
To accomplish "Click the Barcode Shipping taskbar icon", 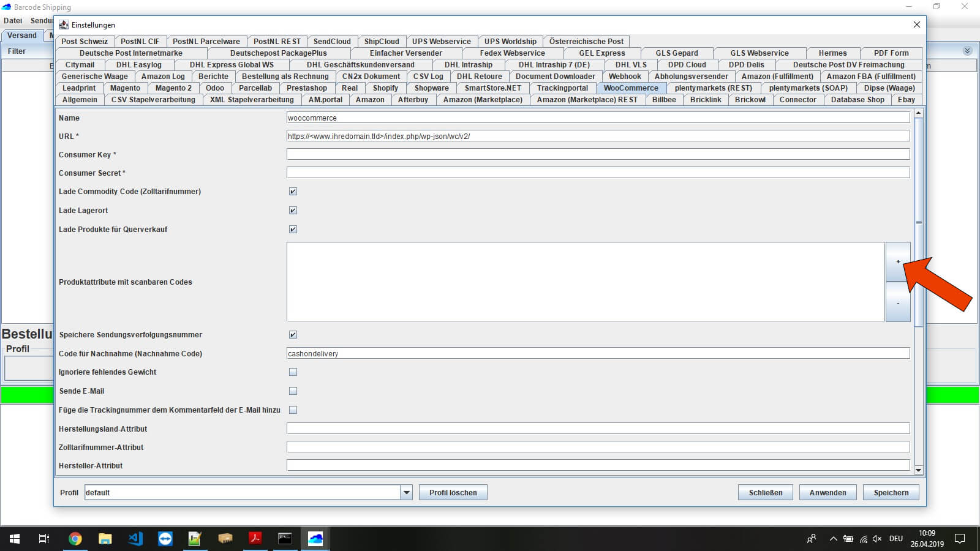I will [315, 539].
